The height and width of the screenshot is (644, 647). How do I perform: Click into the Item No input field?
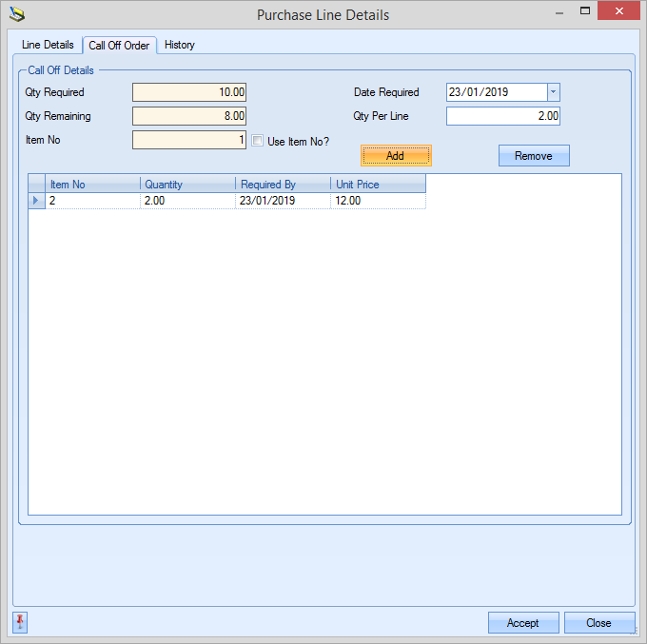tap(188, 141)
